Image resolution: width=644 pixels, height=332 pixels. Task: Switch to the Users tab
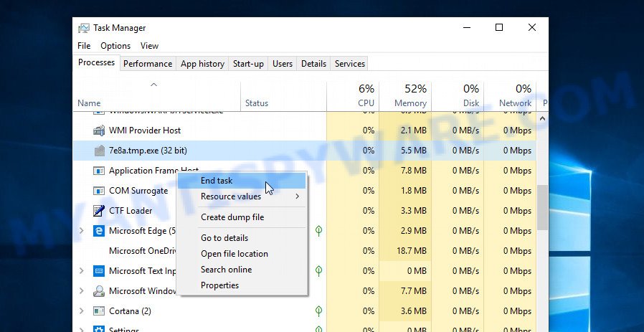[283, 64]
